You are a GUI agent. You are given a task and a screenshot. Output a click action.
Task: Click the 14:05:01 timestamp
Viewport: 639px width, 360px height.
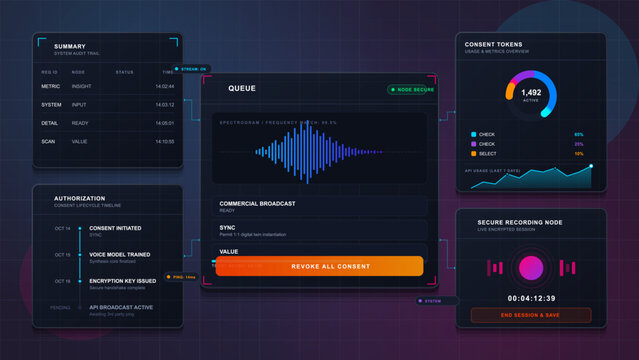tap(165, 123)
